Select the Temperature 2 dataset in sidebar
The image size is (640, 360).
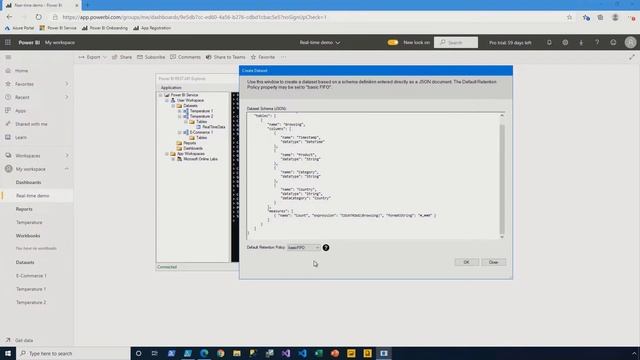coord(31,302)
